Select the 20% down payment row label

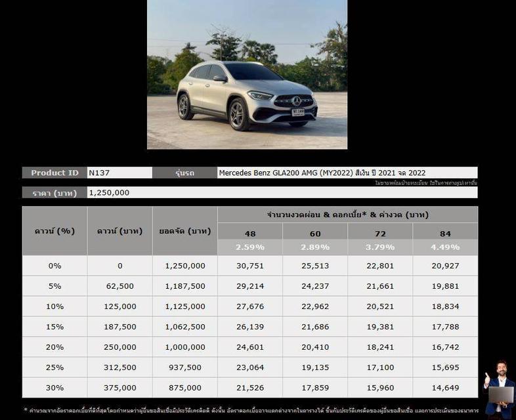(54, 347)
